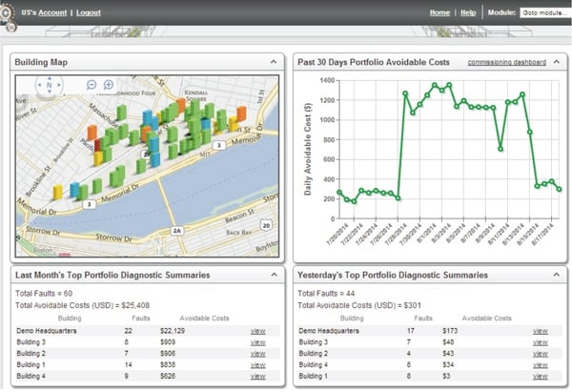Click the orange building bar on map
Image resolution: width=572 pixels, height=392 pixels.
tap(92, 132)
